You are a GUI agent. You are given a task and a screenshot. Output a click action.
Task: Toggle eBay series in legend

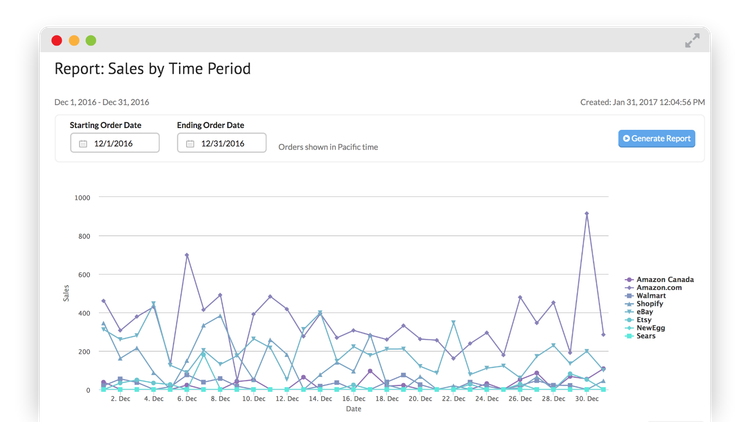(639, 311)
